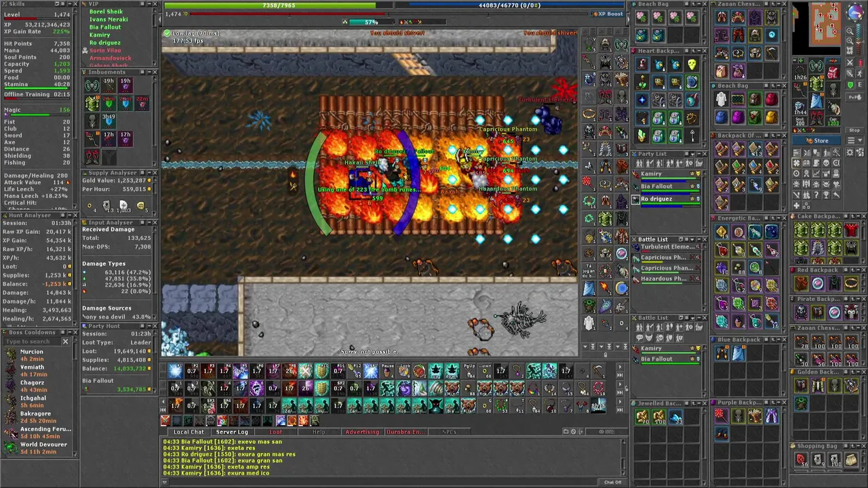Open the Help chat tab
This screenshot has width=868, height=488.
click(x=319, y=432)
